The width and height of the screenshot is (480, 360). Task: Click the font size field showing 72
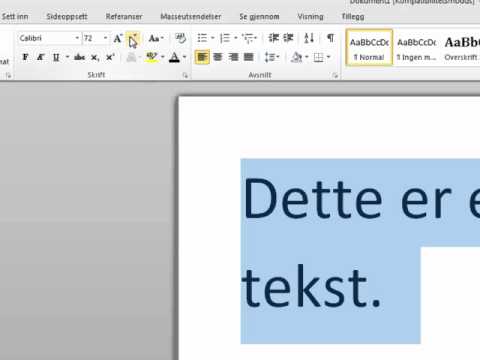93,38
